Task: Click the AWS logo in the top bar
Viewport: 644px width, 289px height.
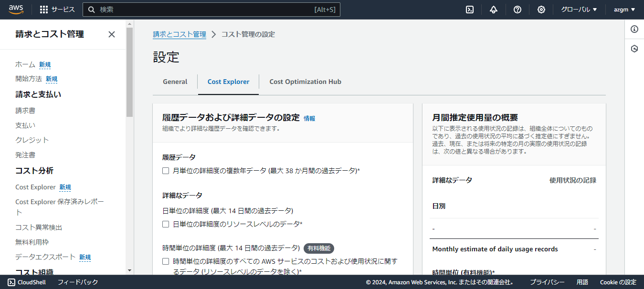Action: pos(16,9)
